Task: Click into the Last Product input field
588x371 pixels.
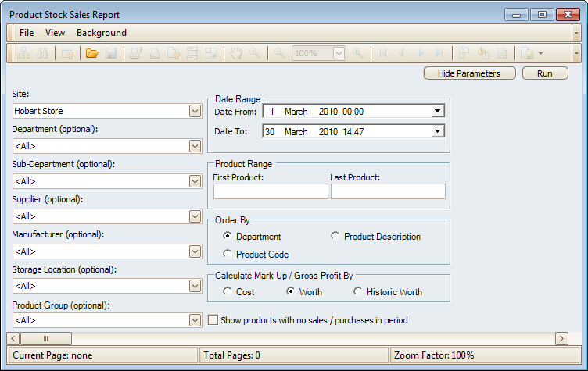Action: pos(388,191)
